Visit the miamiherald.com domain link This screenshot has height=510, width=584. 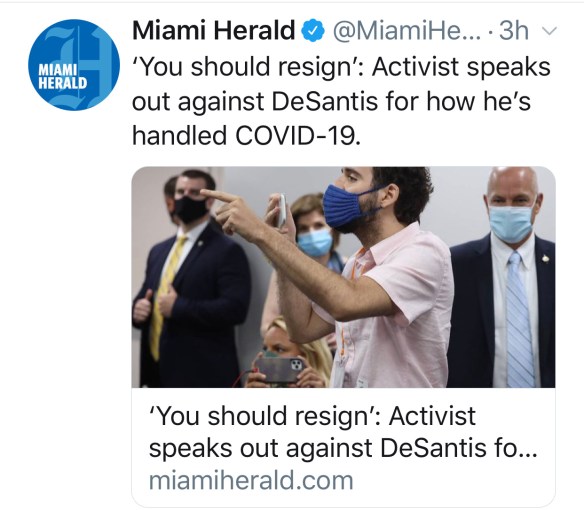coord(251,481)
